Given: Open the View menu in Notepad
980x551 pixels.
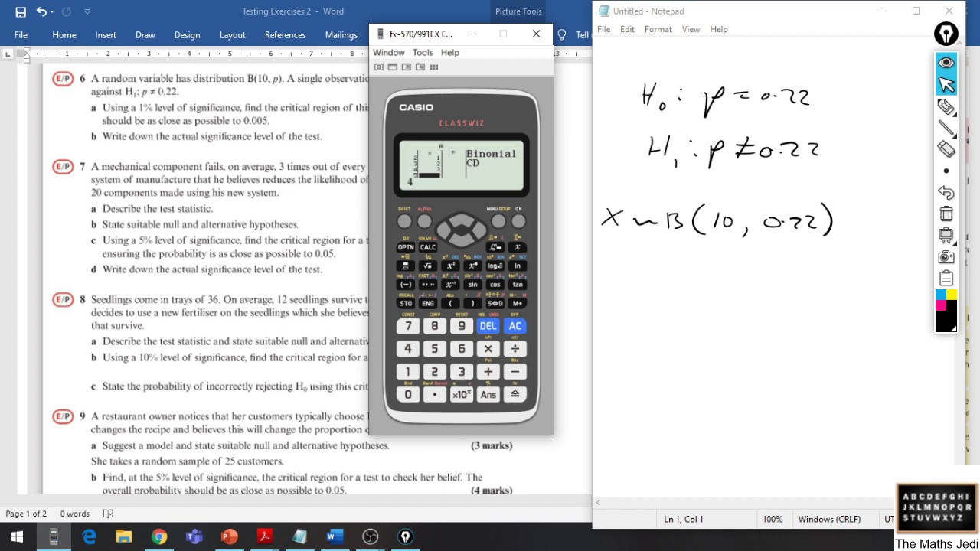Looking at the screenshot, I should coord(691,29).
